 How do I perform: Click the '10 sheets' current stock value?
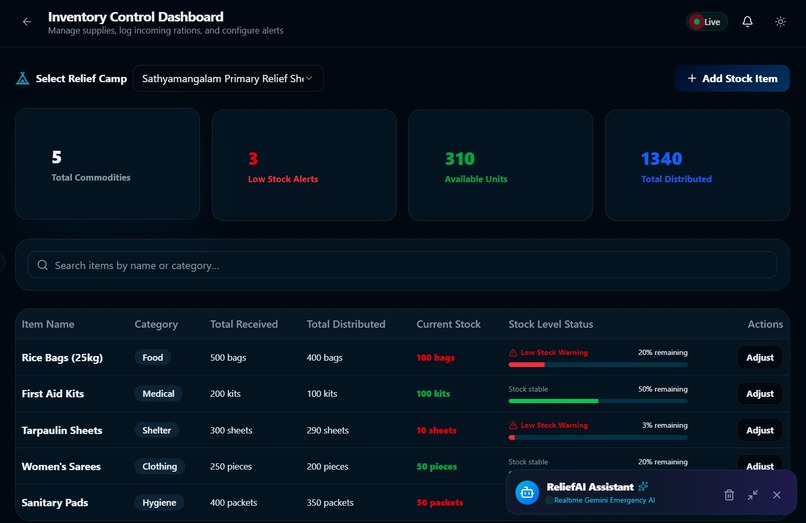[436, 430]
